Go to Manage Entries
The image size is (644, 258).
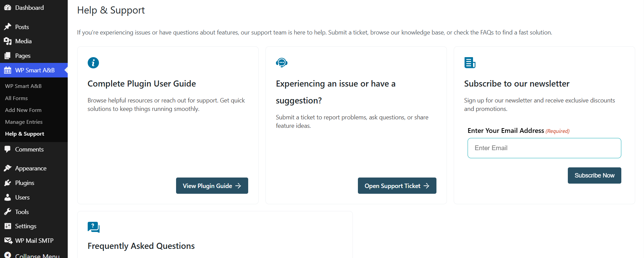tap(24, 122)
